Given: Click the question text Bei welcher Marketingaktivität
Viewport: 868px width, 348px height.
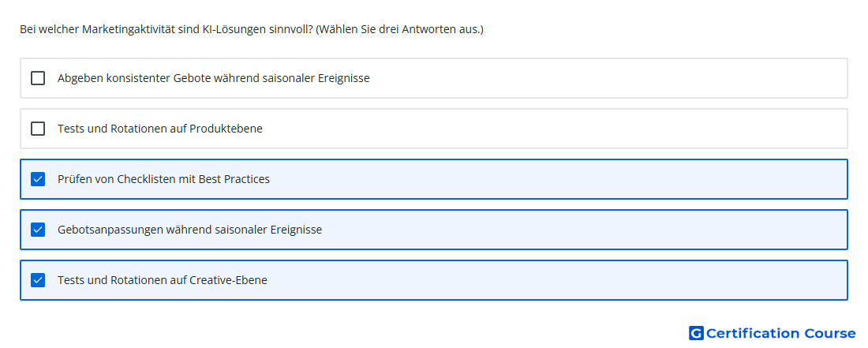Looking at the screenshot, I should 95,28.
